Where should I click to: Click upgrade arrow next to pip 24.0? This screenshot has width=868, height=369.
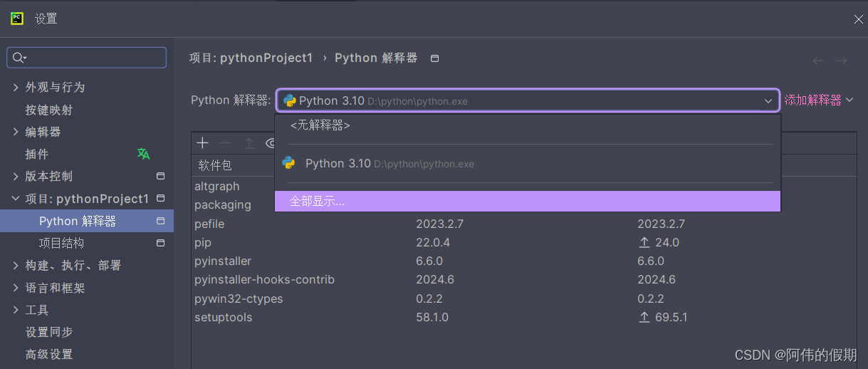tap(644, 242)
